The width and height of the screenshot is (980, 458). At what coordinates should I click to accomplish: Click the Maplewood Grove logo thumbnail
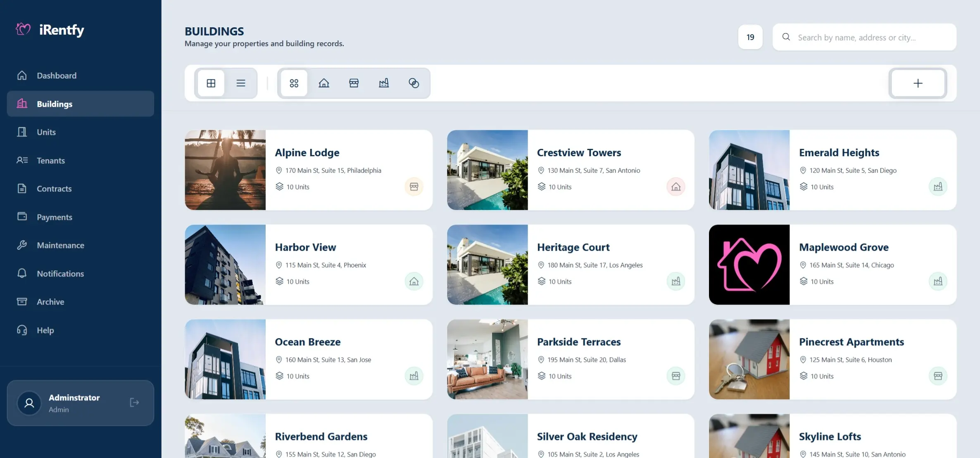click(749, 265)
